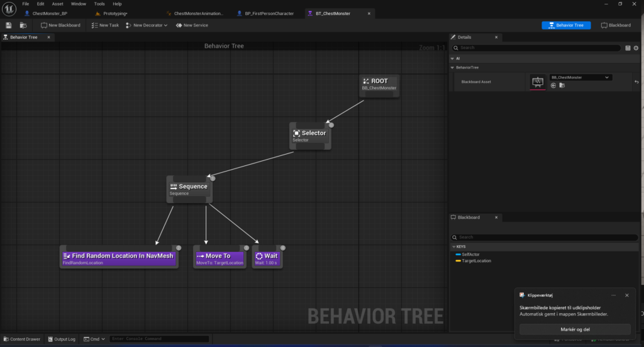Reset Blackboard Asset to default value
This screenshot has height=347, width=644.
(636, 81)
